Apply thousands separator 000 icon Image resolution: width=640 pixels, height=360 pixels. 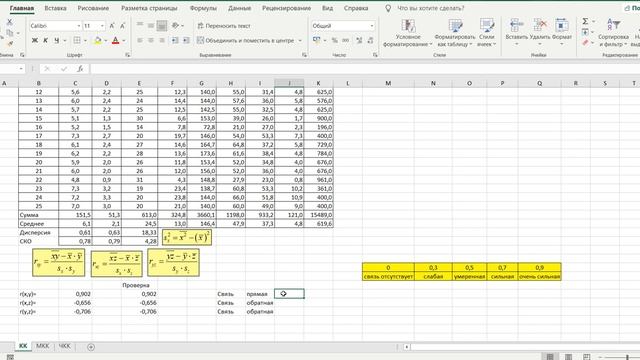[345, 40]
